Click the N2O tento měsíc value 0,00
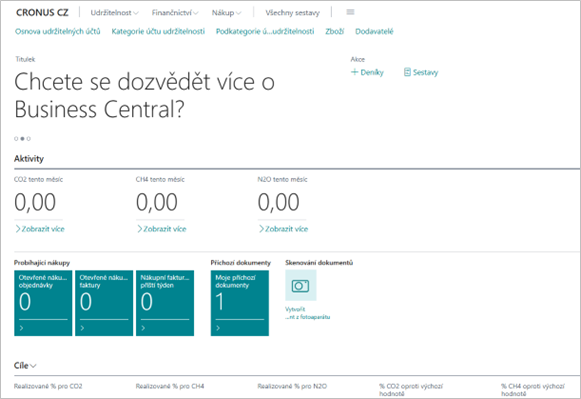 click(279, 202)
